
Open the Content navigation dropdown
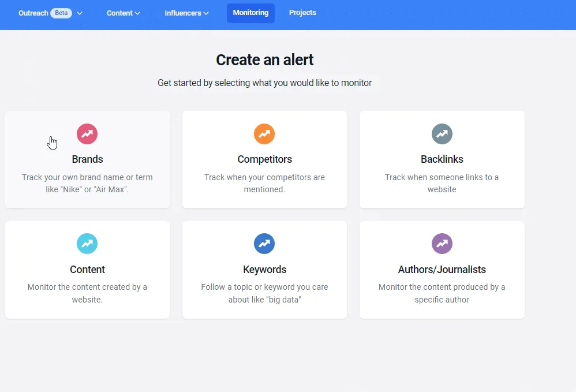[122, 13]
